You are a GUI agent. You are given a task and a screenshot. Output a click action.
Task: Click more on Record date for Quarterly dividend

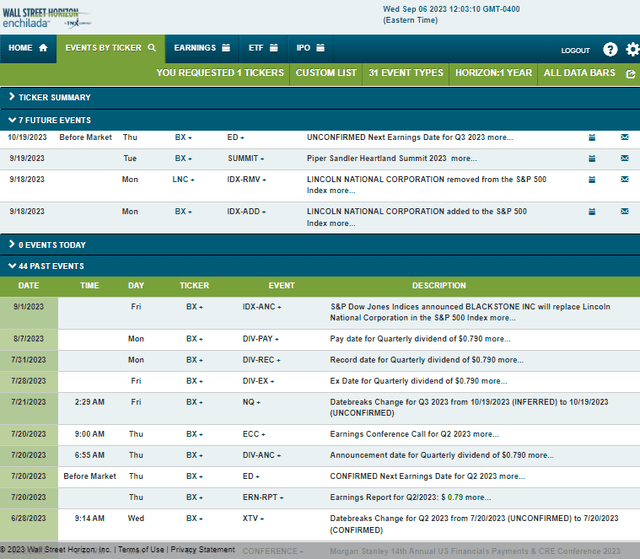(x=511, y=360)
